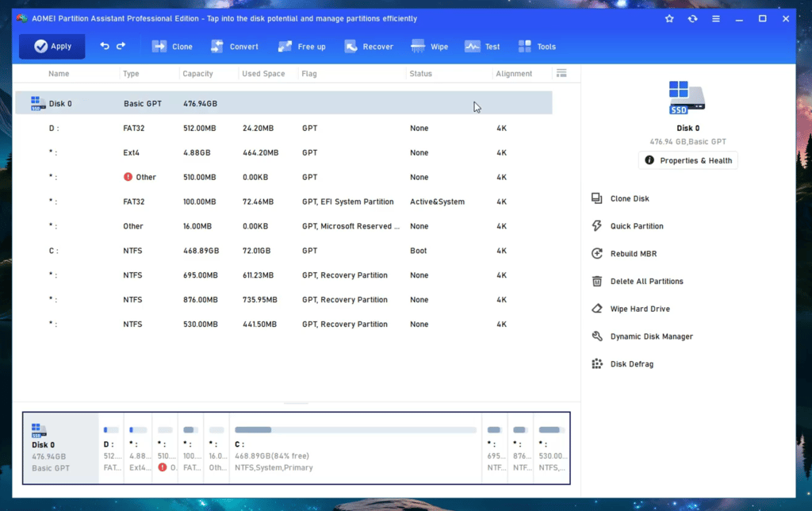Viewport: 812px width, 511px height.
Task: Click the Status column header
Action: tap(420, 74)
